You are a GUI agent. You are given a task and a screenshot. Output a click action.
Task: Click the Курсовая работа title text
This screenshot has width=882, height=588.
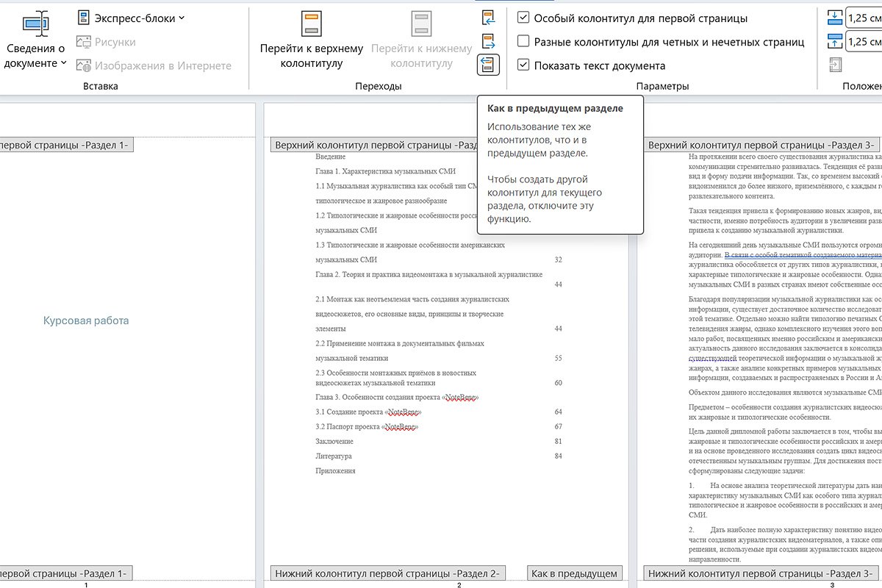coord(86,320)
